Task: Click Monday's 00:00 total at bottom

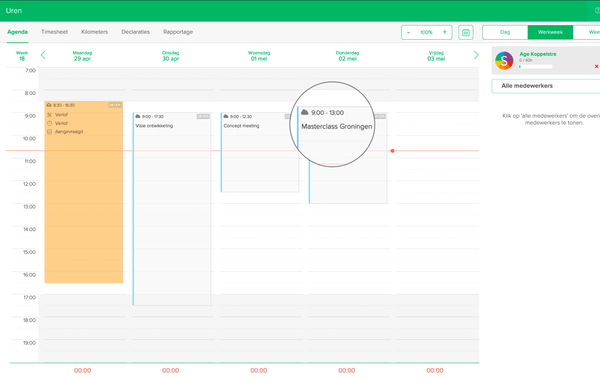Action: click(82, 370)
